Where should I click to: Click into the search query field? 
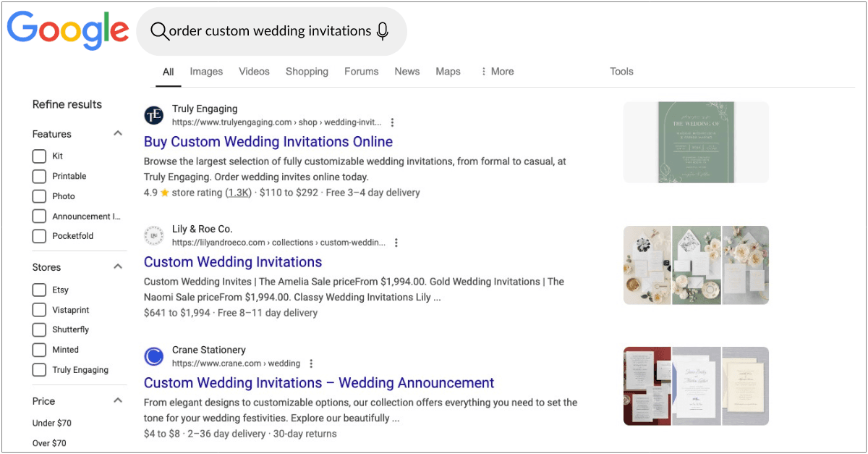pos(269,31)
